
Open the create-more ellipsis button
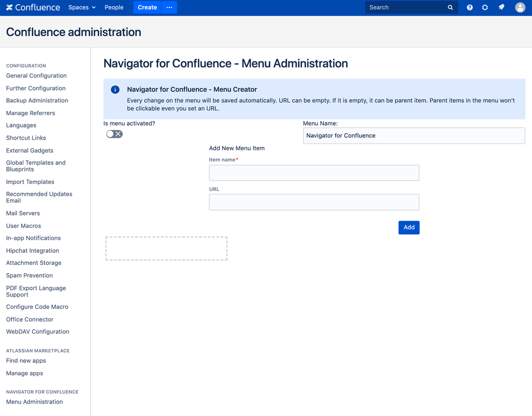coord(169,7)
